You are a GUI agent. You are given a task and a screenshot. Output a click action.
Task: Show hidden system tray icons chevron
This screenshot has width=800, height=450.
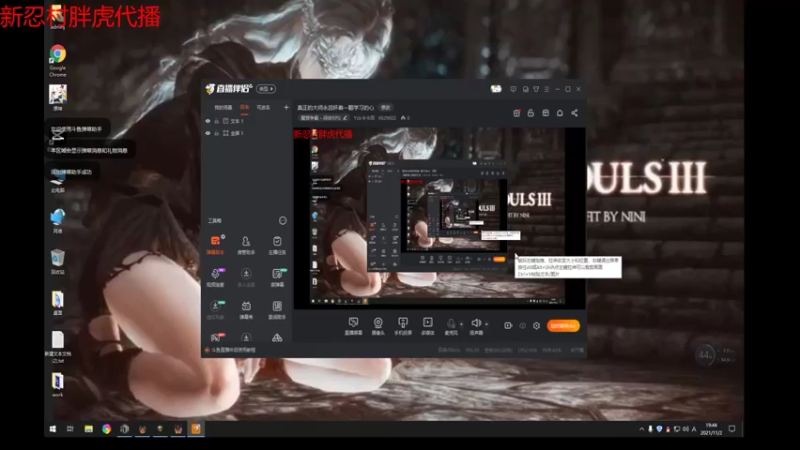[641, 429]
